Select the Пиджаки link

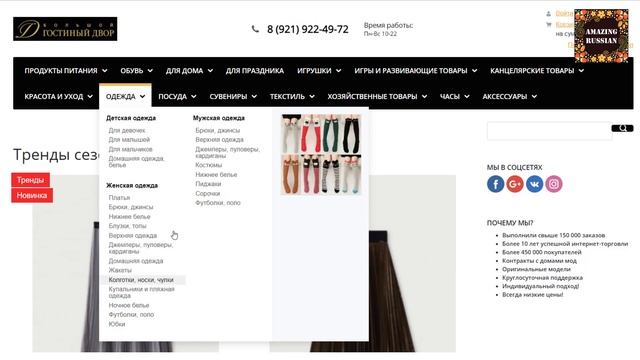pos(208,184)
